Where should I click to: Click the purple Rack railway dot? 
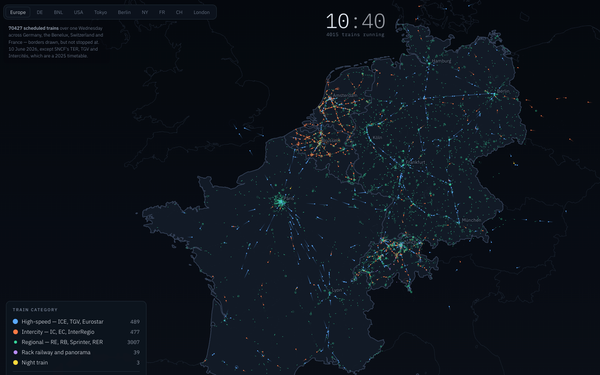pos(15,352)
